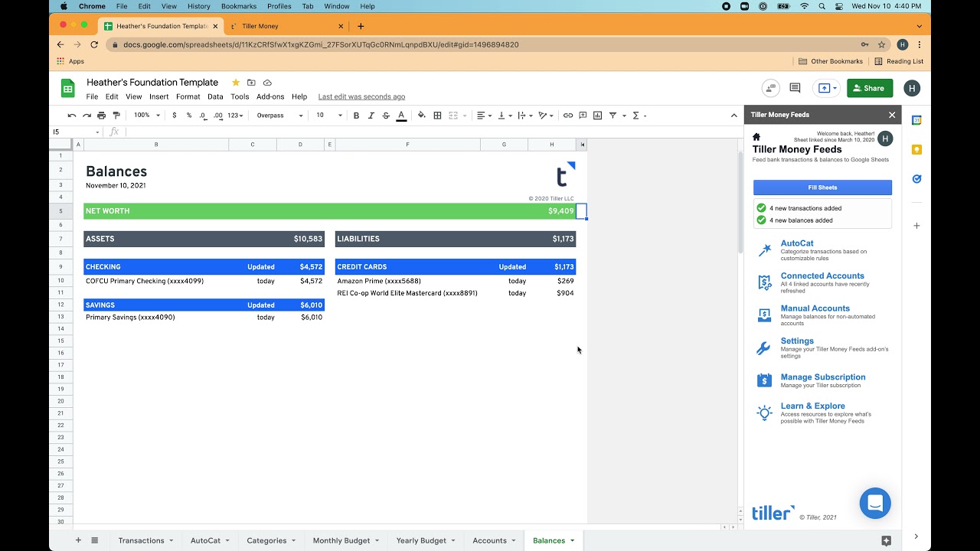Open the Format menu
The image size is (980, 551).
(x=188, y=96)
